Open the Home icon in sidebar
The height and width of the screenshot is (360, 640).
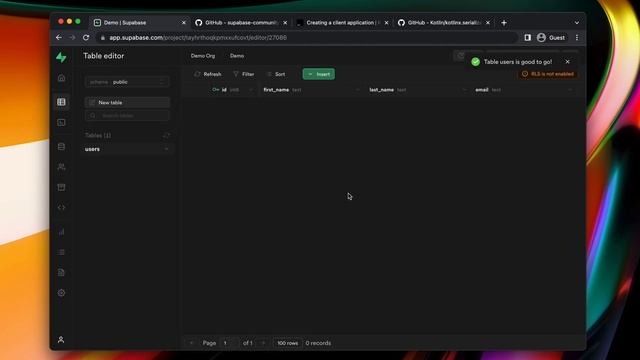(x=61, y=78)
